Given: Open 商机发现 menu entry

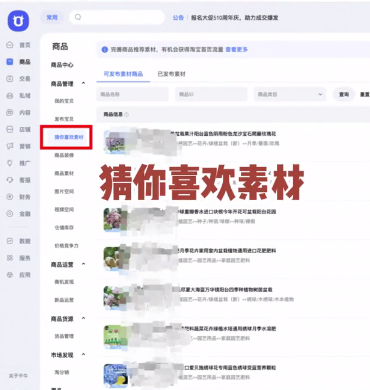Looking at the screenshot, I should tap(64, 282).
